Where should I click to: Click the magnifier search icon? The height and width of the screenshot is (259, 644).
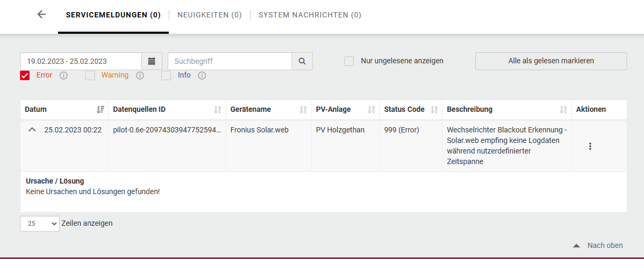[302, 61]
